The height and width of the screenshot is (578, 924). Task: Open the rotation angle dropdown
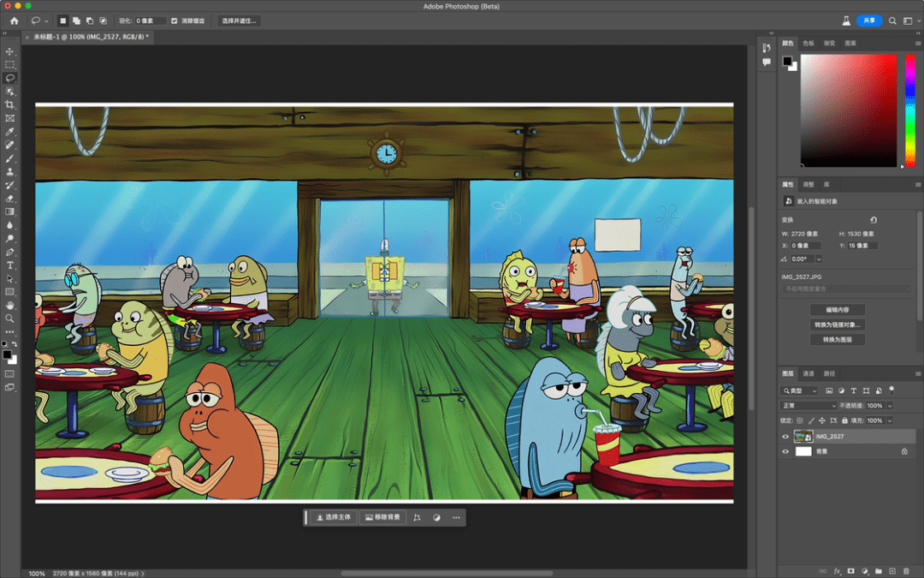(819, 259)
